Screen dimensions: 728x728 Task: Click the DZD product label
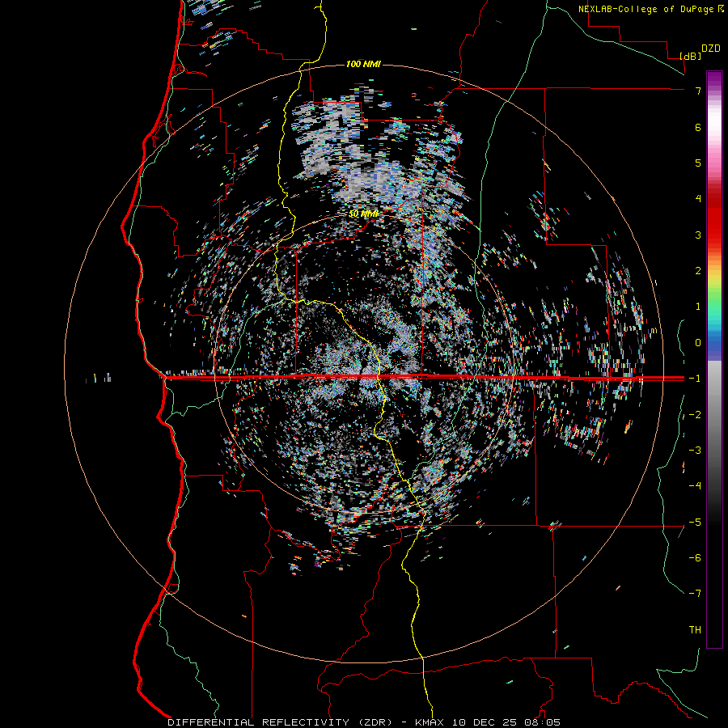[x=710, y=49]
